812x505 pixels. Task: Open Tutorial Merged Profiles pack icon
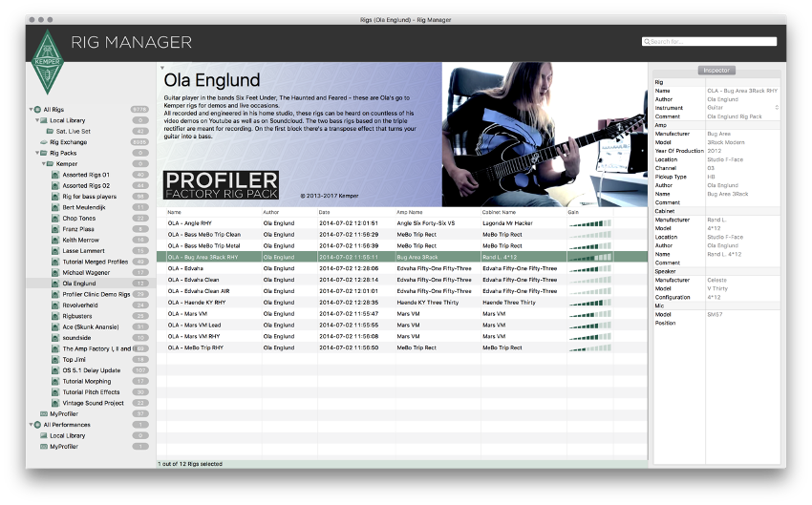(x=55, y=262)
